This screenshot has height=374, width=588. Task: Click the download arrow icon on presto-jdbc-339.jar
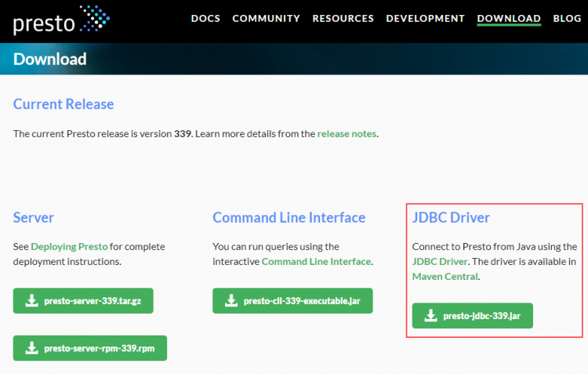click(x=431, y=315)
